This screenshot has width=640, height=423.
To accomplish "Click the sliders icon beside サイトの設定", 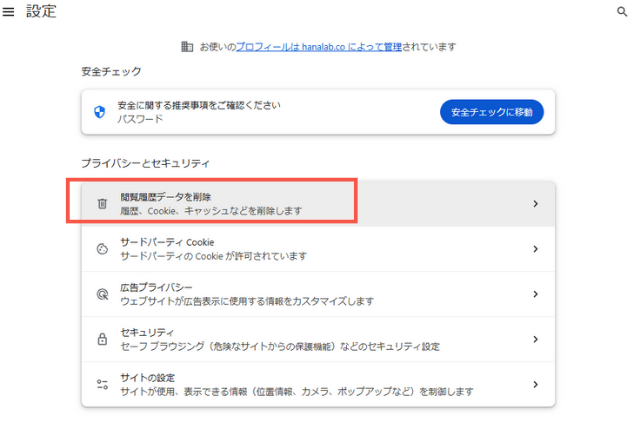I will (101, 384).
